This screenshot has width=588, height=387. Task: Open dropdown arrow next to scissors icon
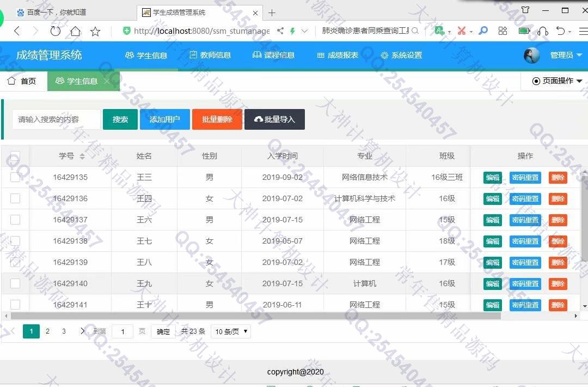tap(471, 32)
